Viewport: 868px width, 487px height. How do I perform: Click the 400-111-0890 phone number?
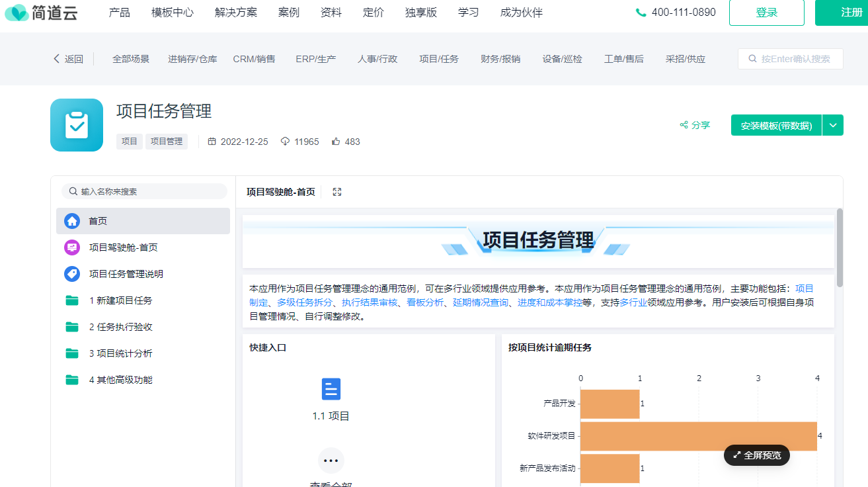tap(684, 13)
